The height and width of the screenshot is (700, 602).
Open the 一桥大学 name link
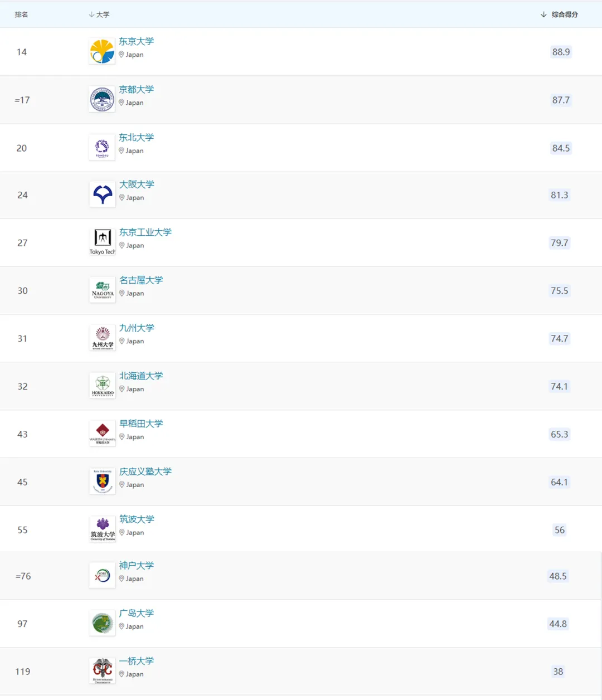click(137, 661)
